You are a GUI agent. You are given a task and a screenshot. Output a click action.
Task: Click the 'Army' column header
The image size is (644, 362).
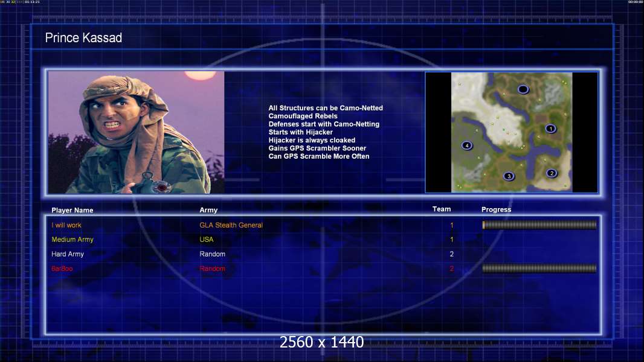click(208, 211)
